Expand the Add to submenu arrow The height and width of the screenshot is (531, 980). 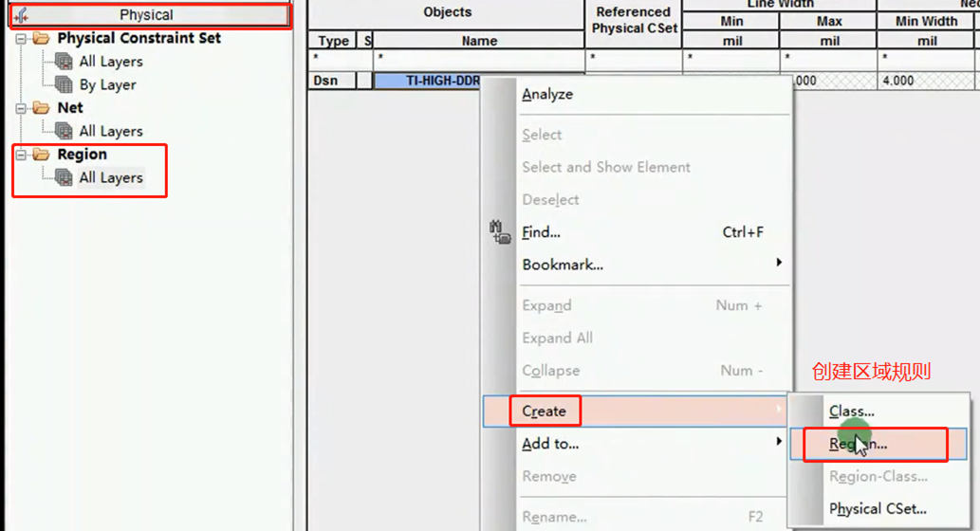click(779, 441)
